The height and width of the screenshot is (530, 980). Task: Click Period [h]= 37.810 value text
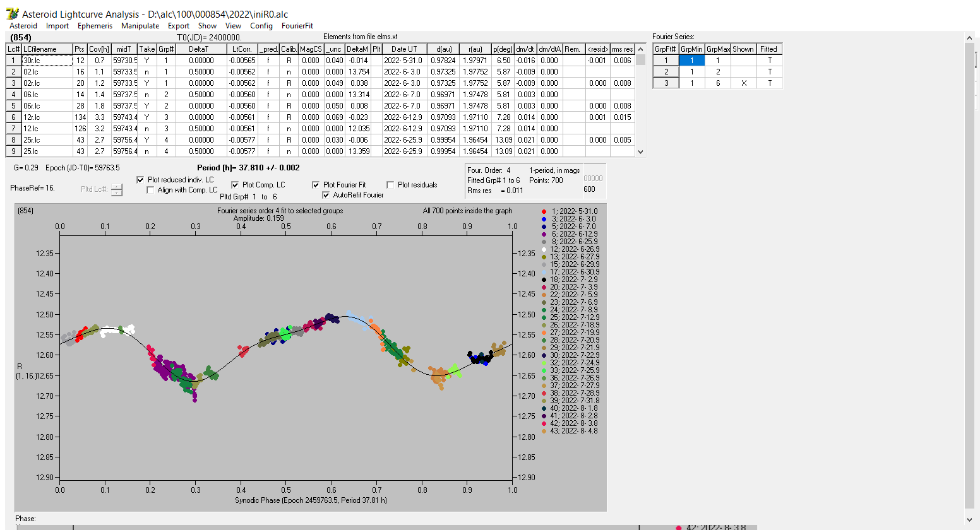tap(248, 168)
